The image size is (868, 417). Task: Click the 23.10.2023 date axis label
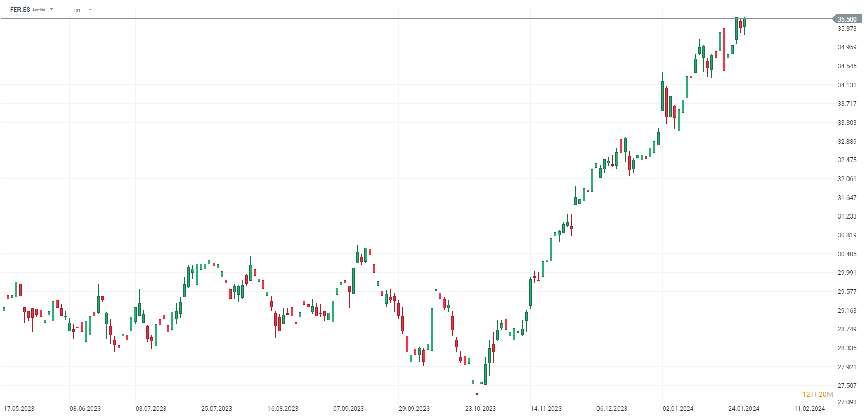480,409
